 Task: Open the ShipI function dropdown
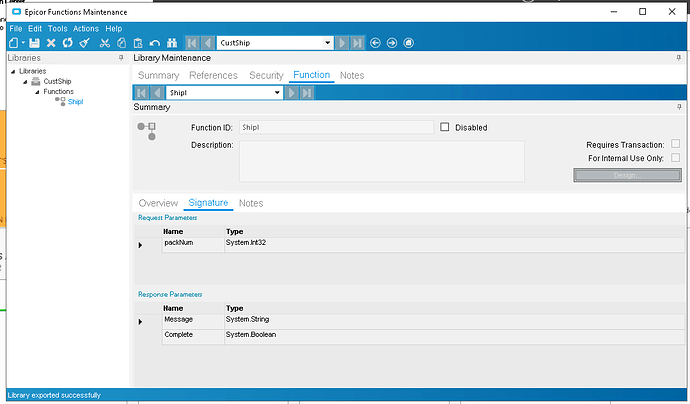click(x=277, y=92)
